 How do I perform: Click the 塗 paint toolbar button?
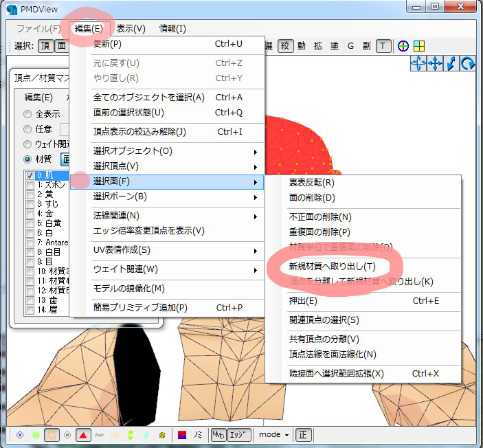[x=334, y=46]
